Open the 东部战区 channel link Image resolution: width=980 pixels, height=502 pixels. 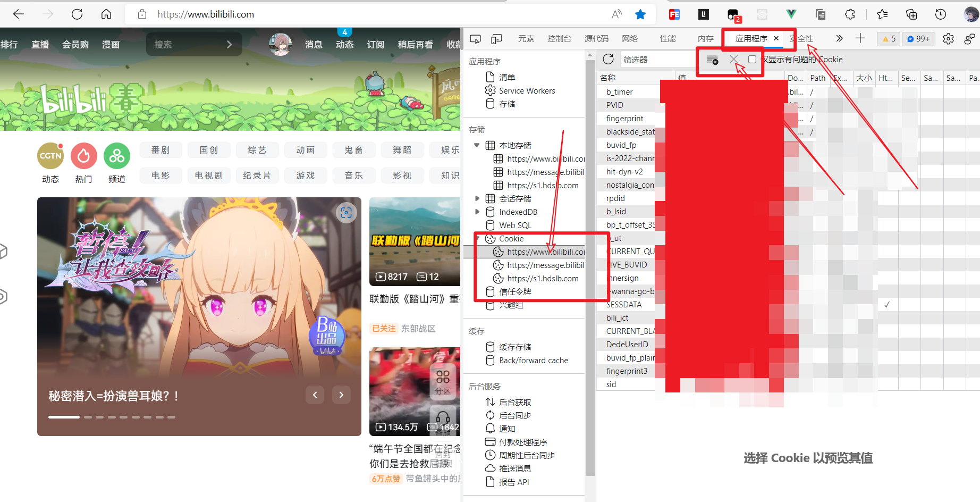click(x=419, y=328)
